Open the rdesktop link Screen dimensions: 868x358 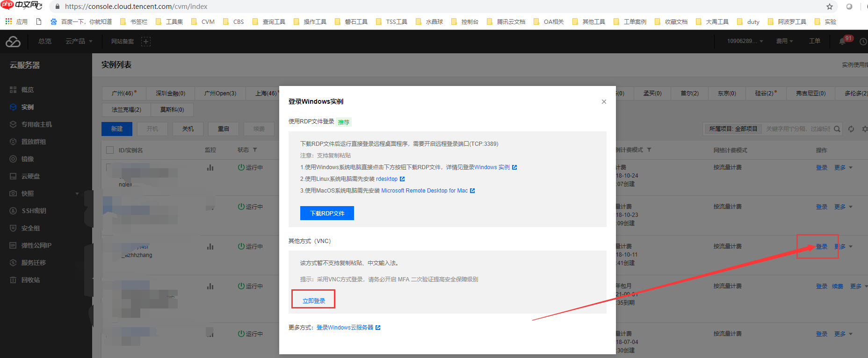click(x=387, y=179)
